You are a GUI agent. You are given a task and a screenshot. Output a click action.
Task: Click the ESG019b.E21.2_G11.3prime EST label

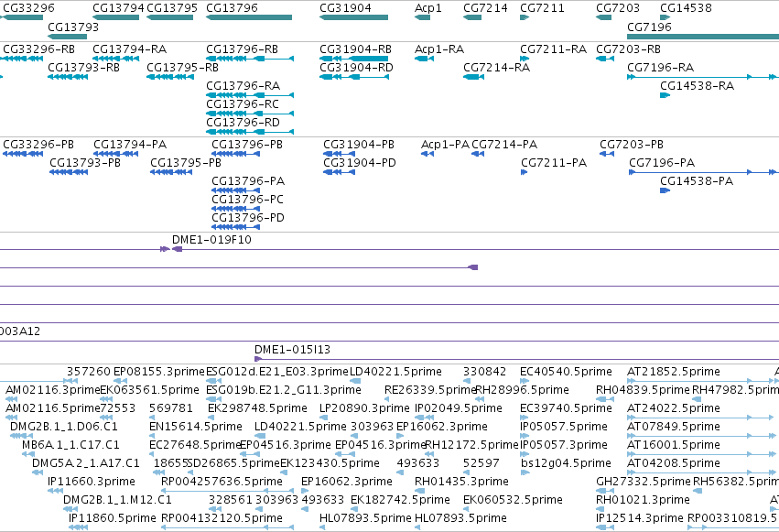[x=283, y=390]
